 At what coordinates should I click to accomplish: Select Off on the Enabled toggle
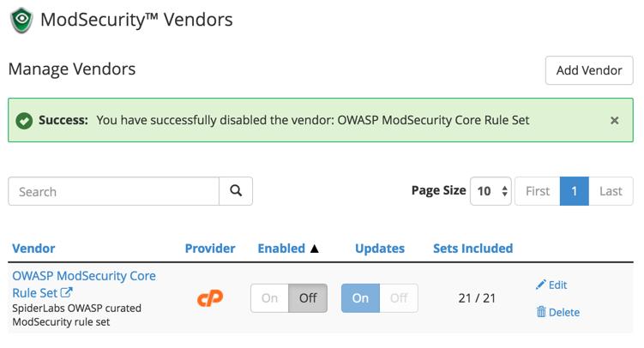[308, 298]
